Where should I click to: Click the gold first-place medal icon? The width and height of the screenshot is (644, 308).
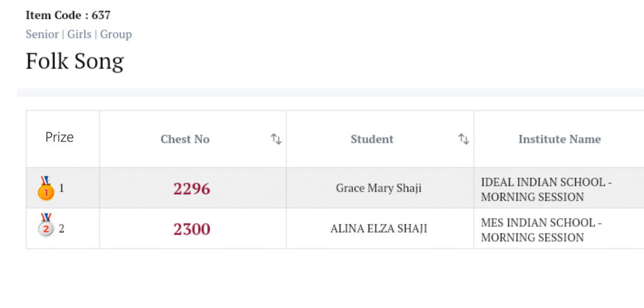coord(46,188)
